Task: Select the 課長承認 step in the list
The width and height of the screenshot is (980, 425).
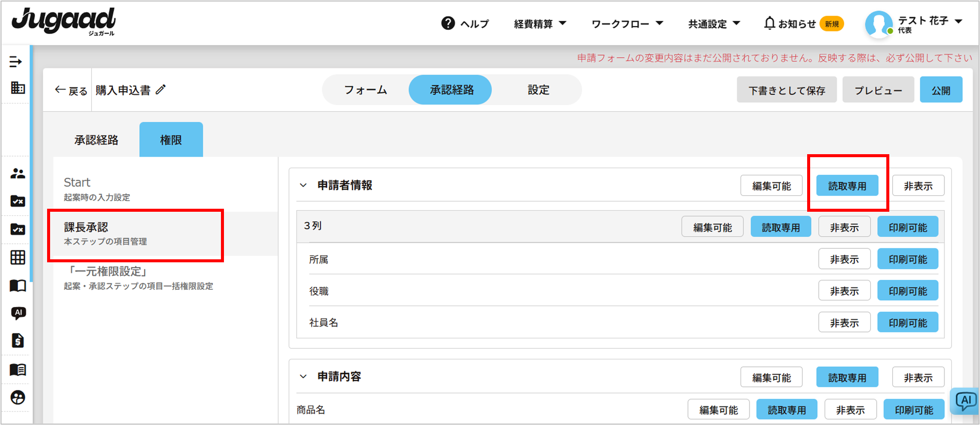Action: click(x=135, y=233)
